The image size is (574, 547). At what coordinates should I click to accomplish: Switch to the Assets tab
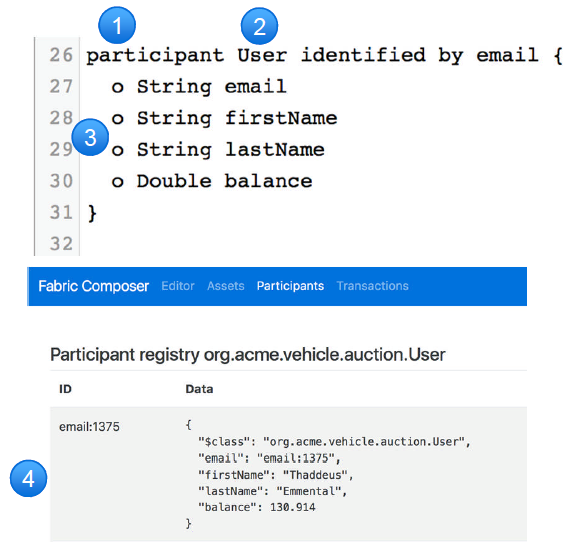[226, 286]
